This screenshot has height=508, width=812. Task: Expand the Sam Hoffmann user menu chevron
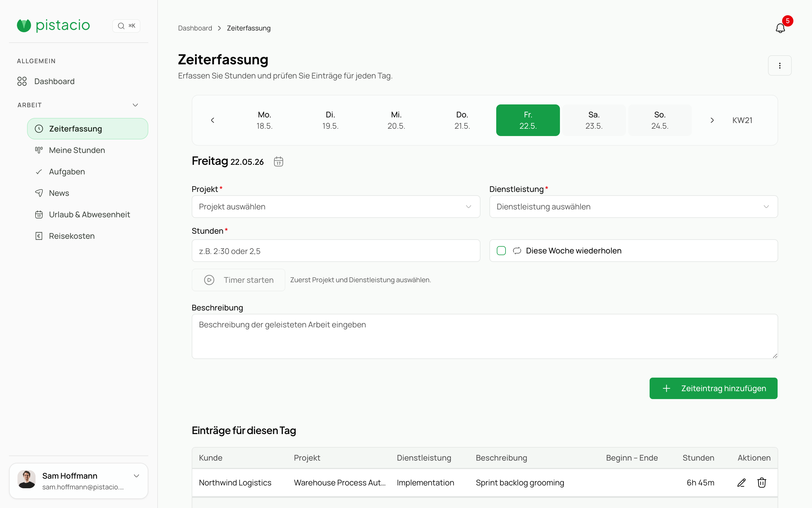(136, 476)
